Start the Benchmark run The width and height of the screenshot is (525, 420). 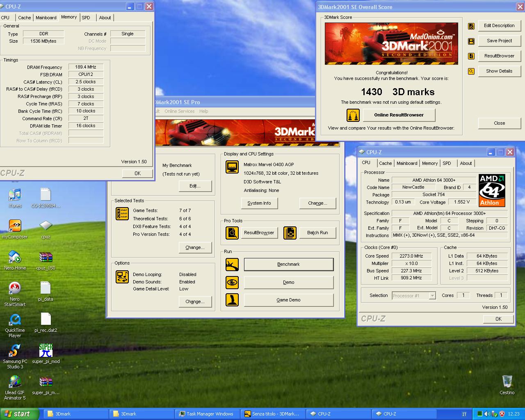[x=289, y=265]
